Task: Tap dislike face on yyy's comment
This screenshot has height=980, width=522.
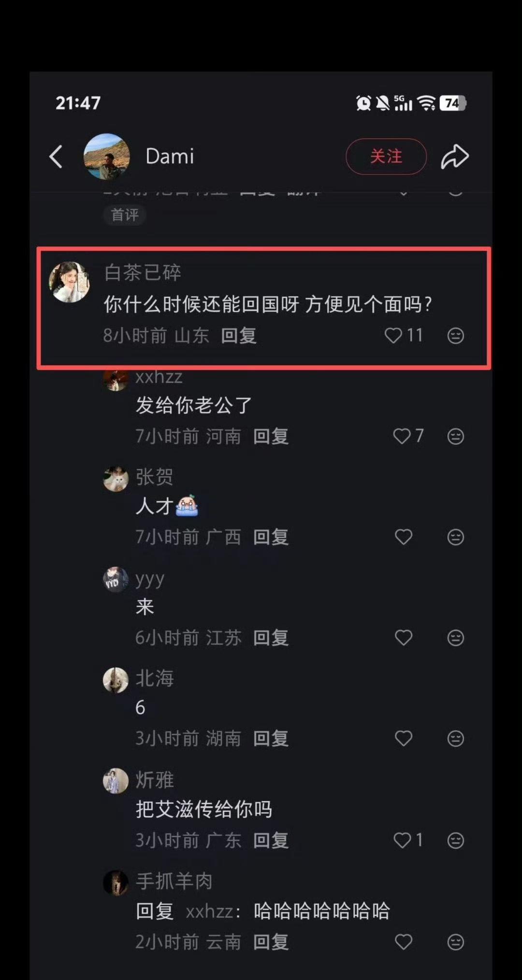Action: [x=455, y=638]
